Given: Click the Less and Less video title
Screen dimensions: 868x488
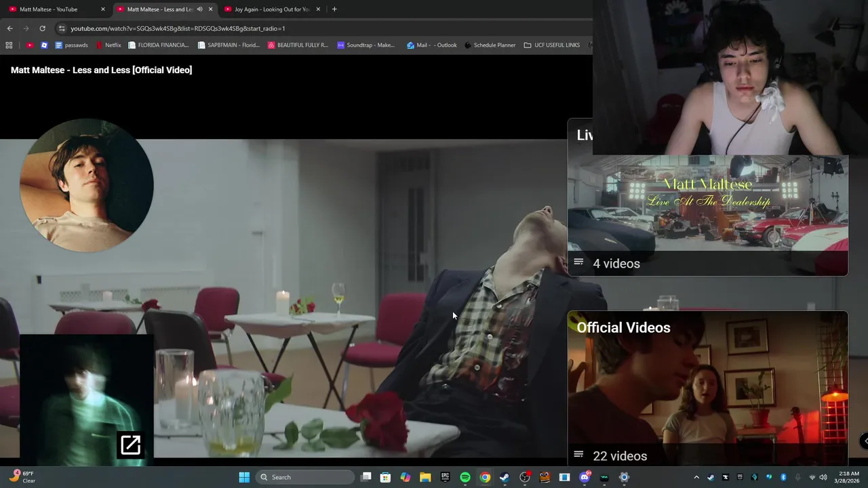Looking at the screenshot, I should point(102,70).
